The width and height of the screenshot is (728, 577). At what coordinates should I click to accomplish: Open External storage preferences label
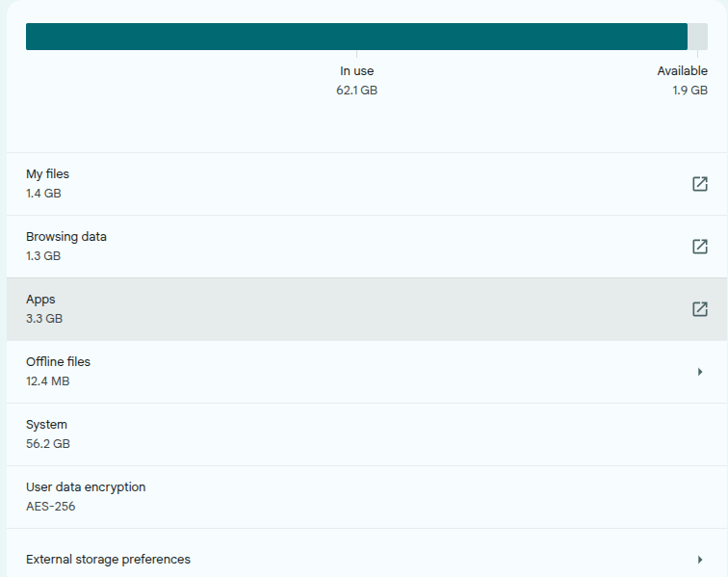pyautogui.click(x=108, y=560)
